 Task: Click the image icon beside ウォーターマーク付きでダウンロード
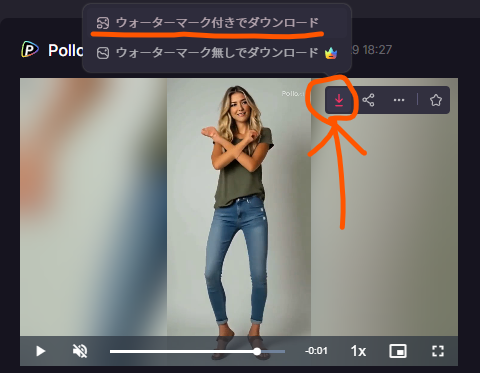tap(103, 23)
